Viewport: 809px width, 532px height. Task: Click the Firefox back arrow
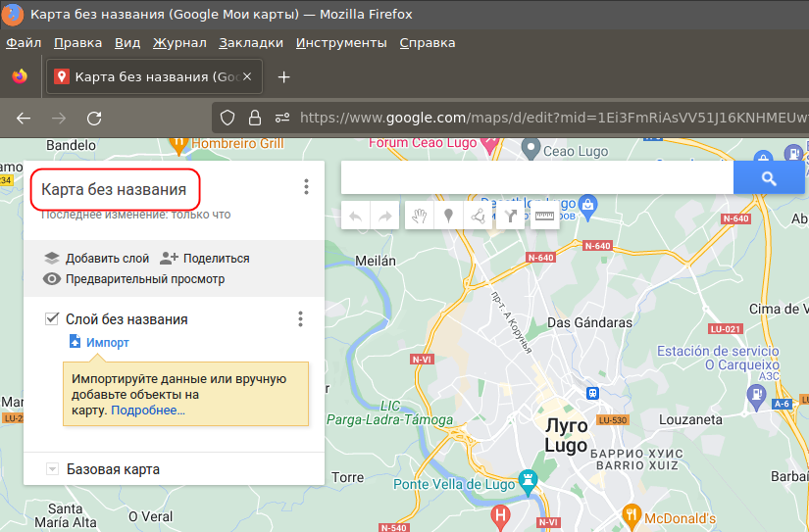24,119
